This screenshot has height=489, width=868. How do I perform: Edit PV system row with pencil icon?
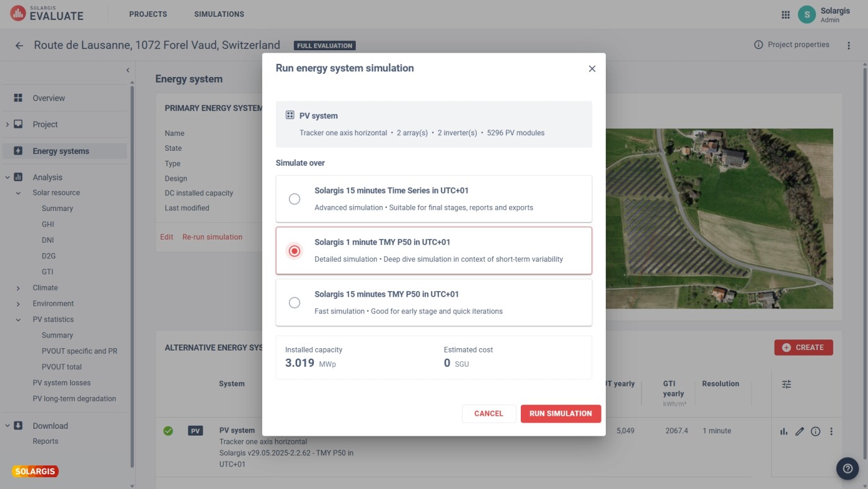pos(800,431)
